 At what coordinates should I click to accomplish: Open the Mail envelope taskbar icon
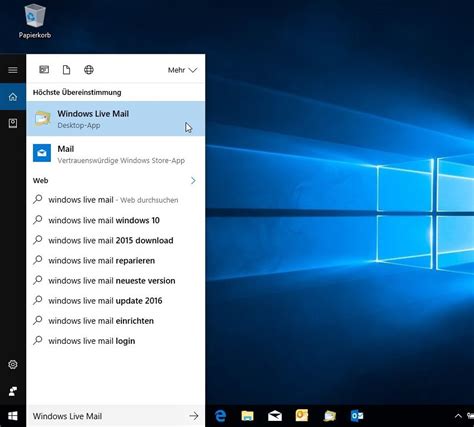click(x=275, y=416)
